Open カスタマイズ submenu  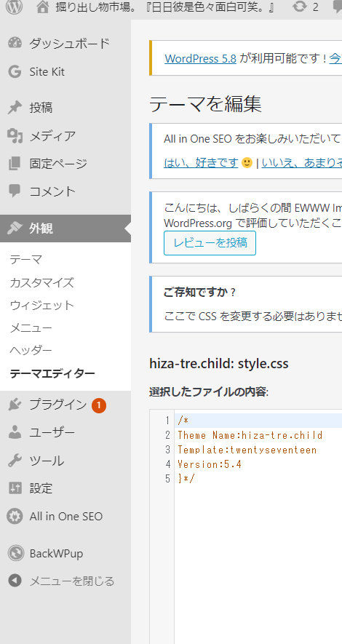42,282
